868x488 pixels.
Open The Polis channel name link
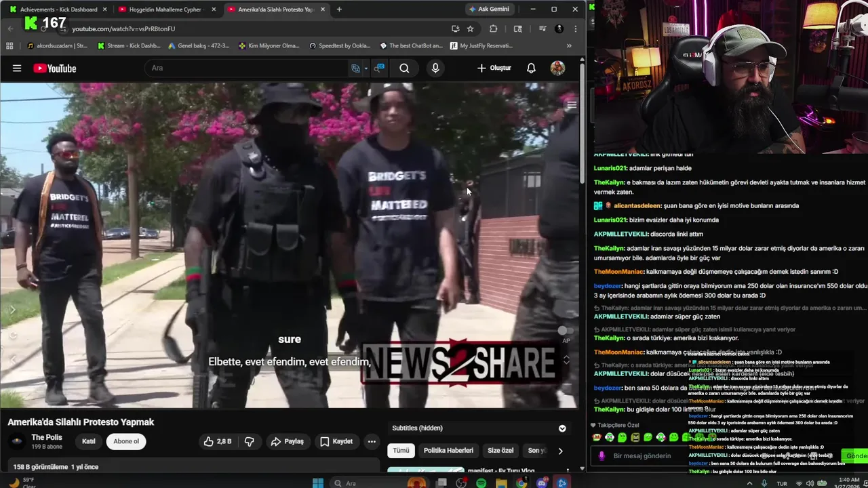[47, 437]
